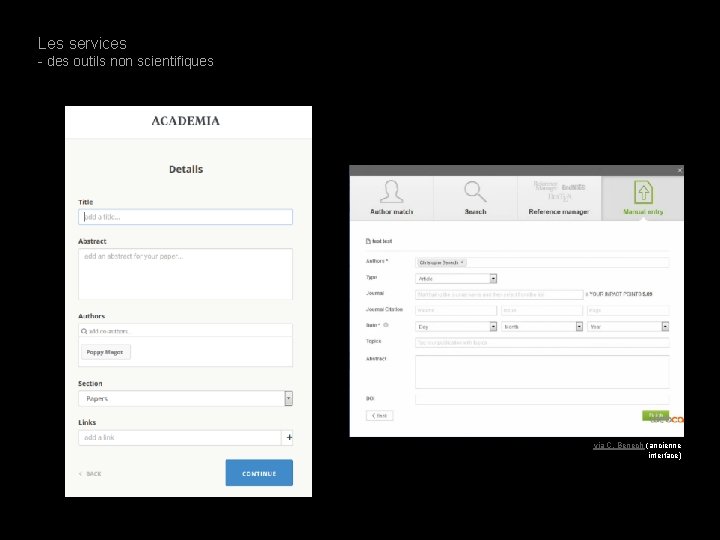Screen dimensions: 720x540
Task: Click the add co-authors search field
Action: click(x=185, y=331)
